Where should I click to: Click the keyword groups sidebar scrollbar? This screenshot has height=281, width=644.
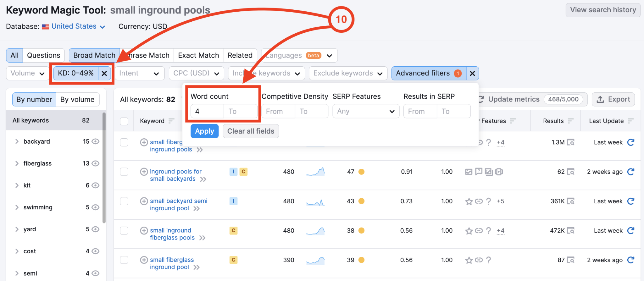pyautogui.click(x=104, y=168)
